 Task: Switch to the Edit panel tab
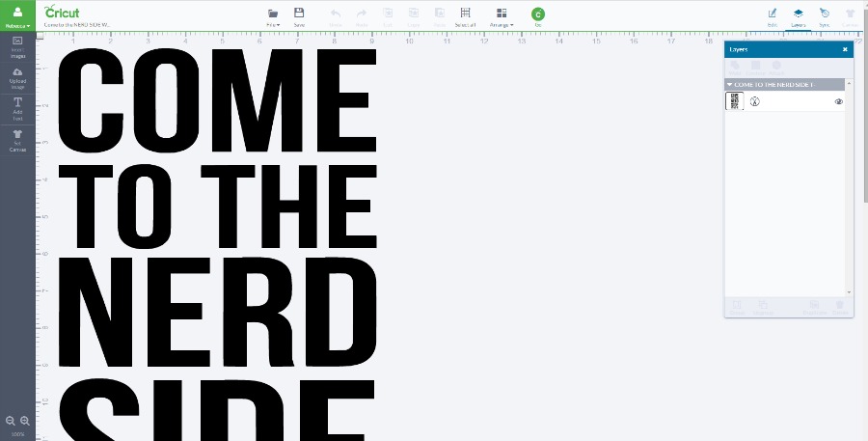773,17
